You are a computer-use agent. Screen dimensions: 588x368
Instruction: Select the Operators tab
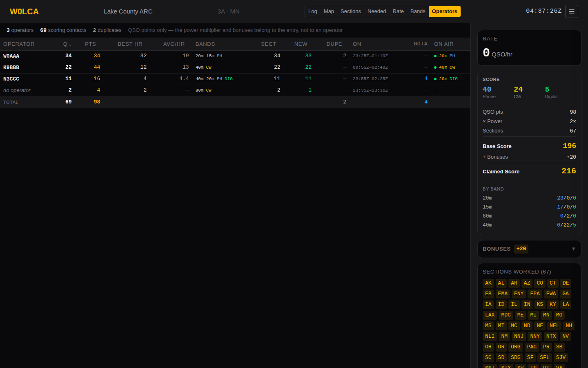445,11
